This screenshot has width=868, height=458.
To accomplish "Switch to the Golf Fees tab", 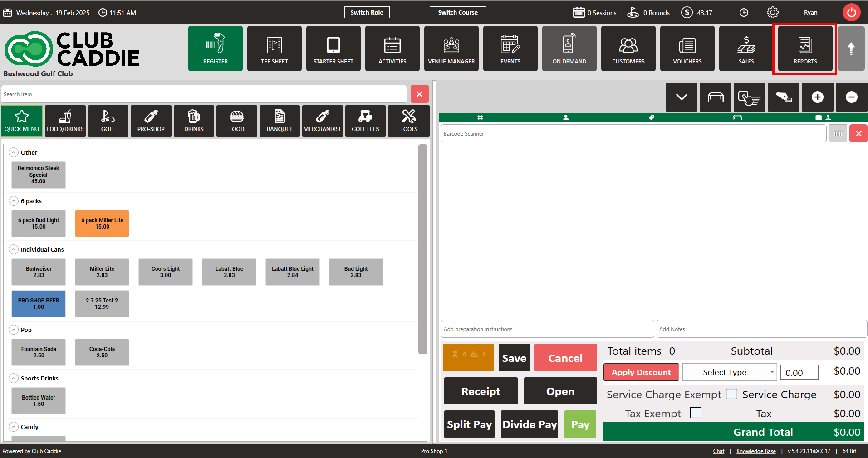I will 365,121.
